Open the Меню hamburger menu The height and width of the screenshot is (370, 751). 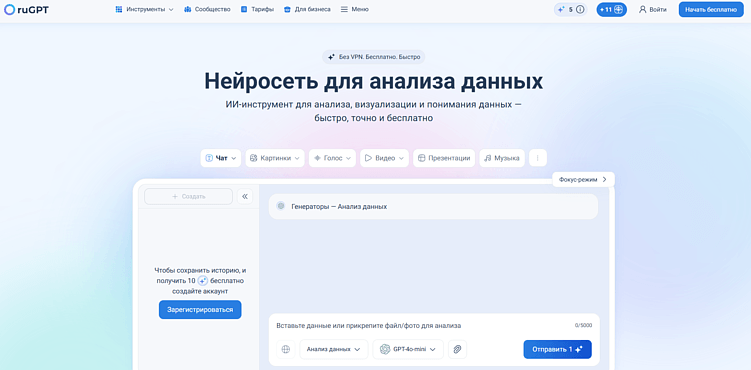pyautogui.click(x=354, y=9)
